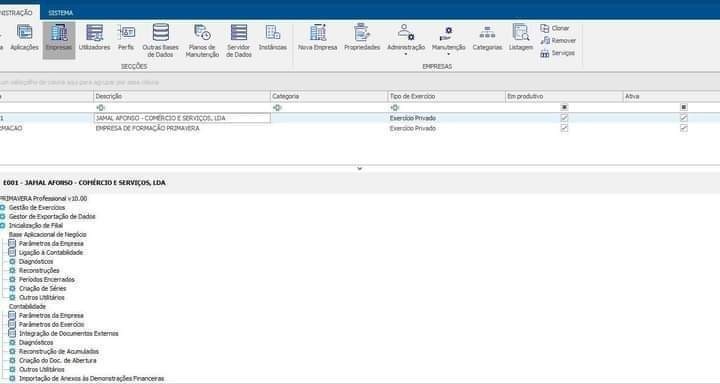Select the Contabilidade tree heading

click(28, 306)
